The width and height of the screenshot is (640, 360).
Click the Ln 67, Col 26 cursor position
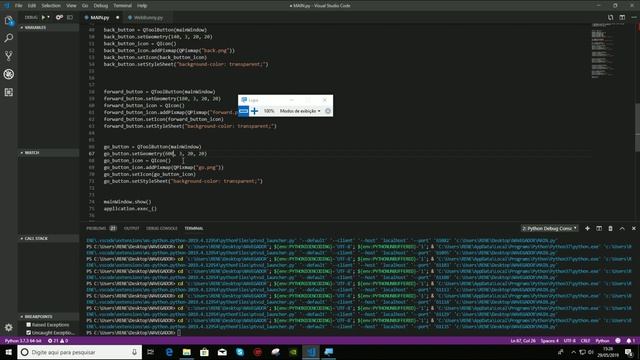(523, 340)
